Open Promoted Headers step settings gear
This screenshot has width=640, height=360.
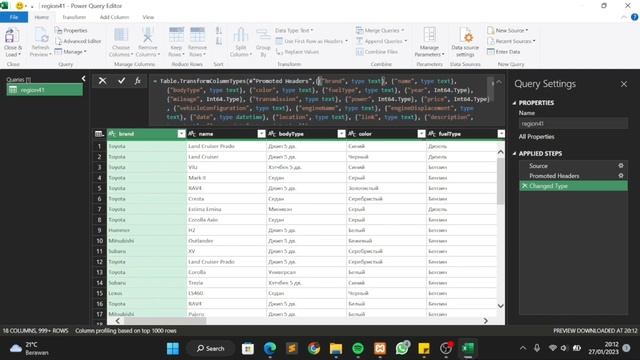click(x=621, y=176)
